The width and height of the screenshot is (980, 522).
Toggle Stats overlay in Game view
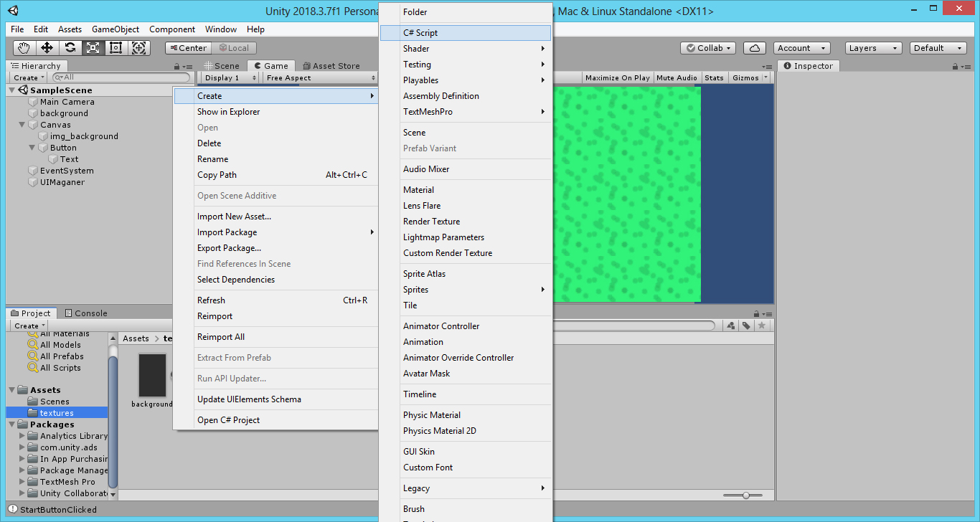[714, 77]
